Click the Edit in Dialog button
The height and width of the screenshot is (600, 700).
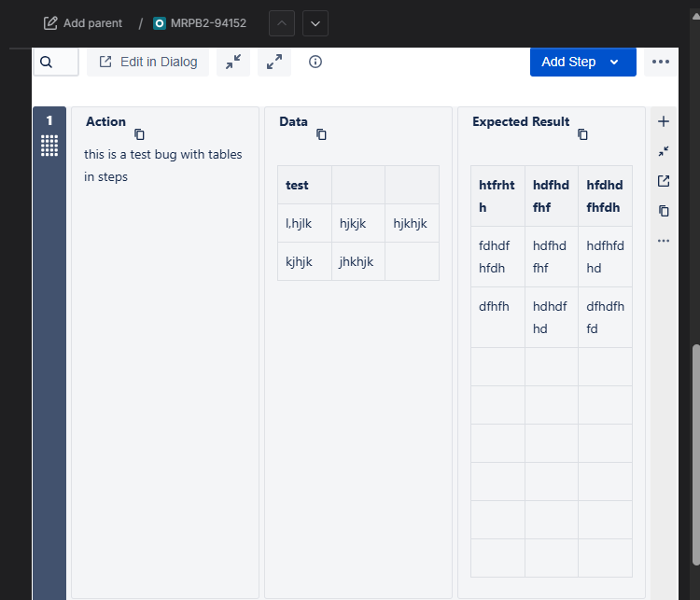[148, 62]
